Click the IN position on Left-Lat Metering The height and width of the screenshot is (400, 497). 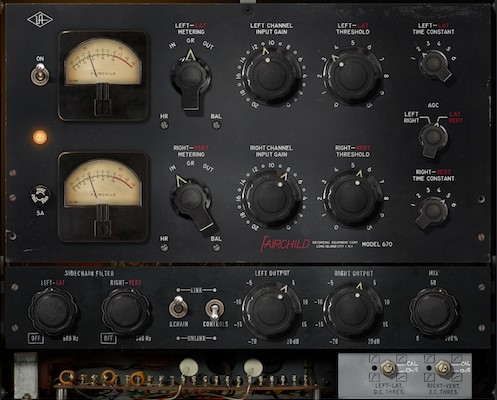click(x=172, y=46)
